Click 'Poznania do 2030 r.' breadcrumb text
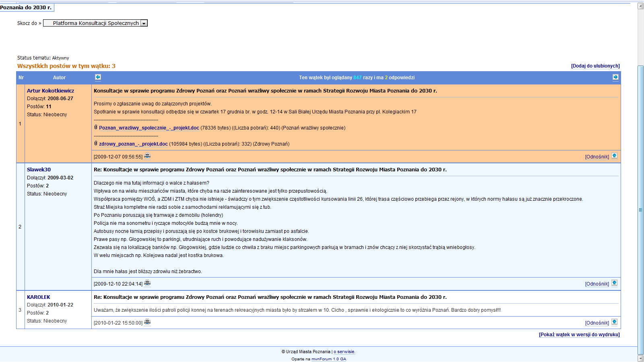 (x=26, y=8)
